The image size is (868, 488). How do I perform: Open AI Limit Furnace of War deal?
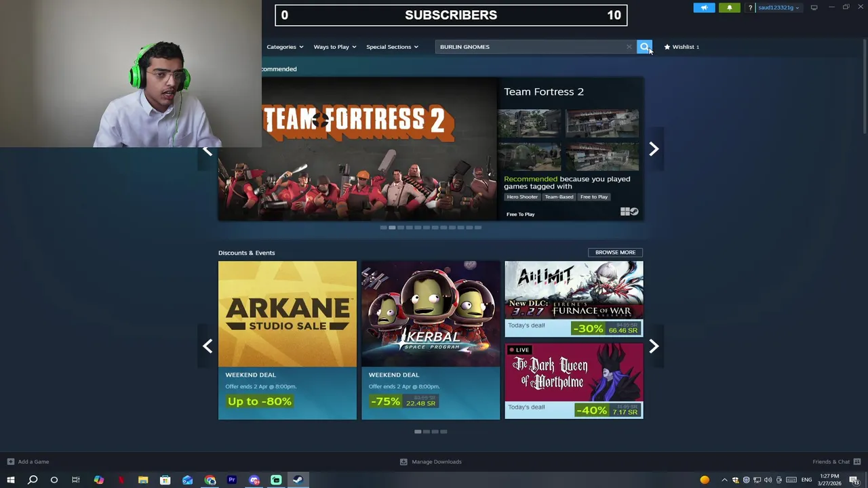pos(574,299)
